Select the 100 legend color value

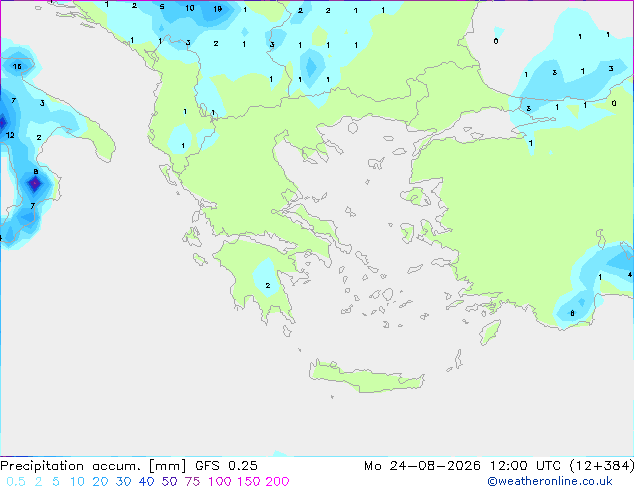pyautogui.click(x=220, y=482)
